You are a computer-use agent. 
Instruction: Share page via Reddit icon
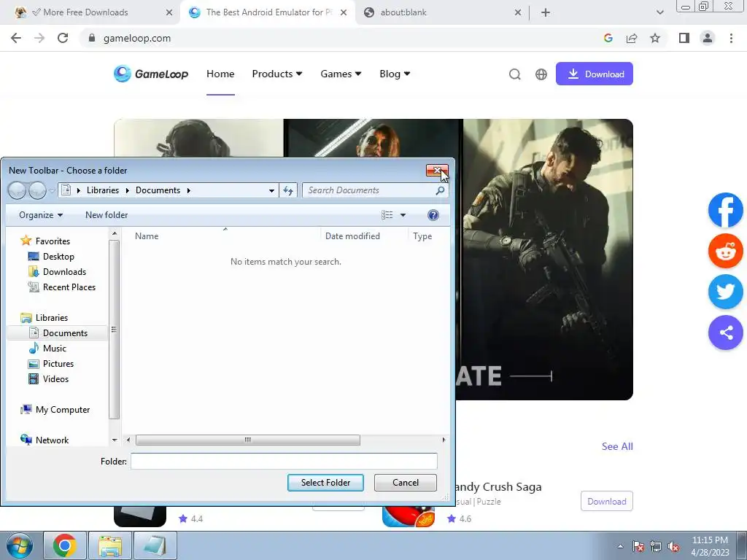pyautogui.click(x=726, y=251)
